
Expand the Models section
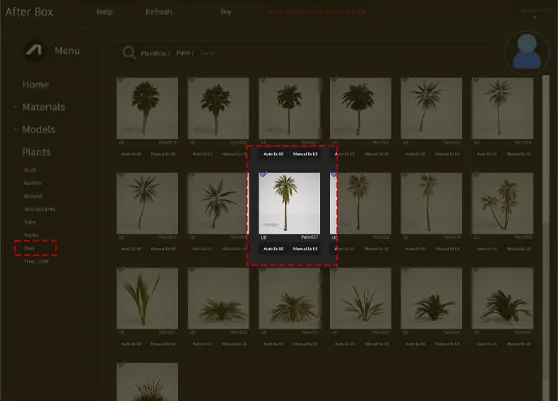coord(39,130)
